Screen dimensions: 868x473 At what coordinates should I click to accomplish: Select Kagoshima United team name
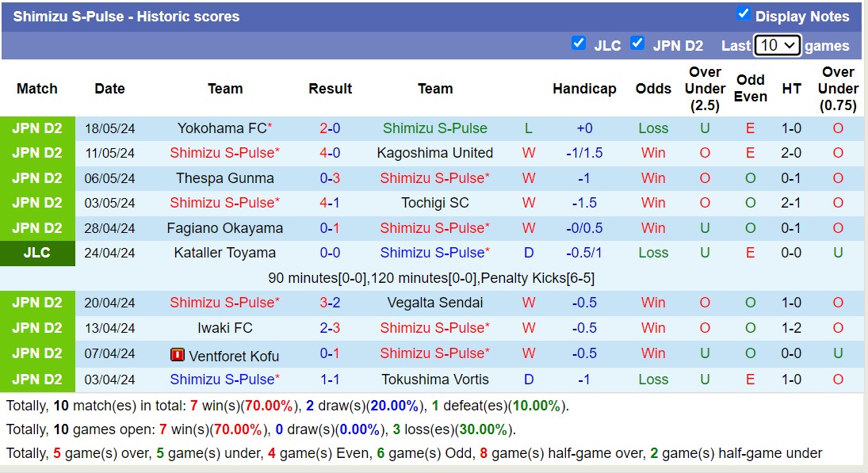pos(434,153)
